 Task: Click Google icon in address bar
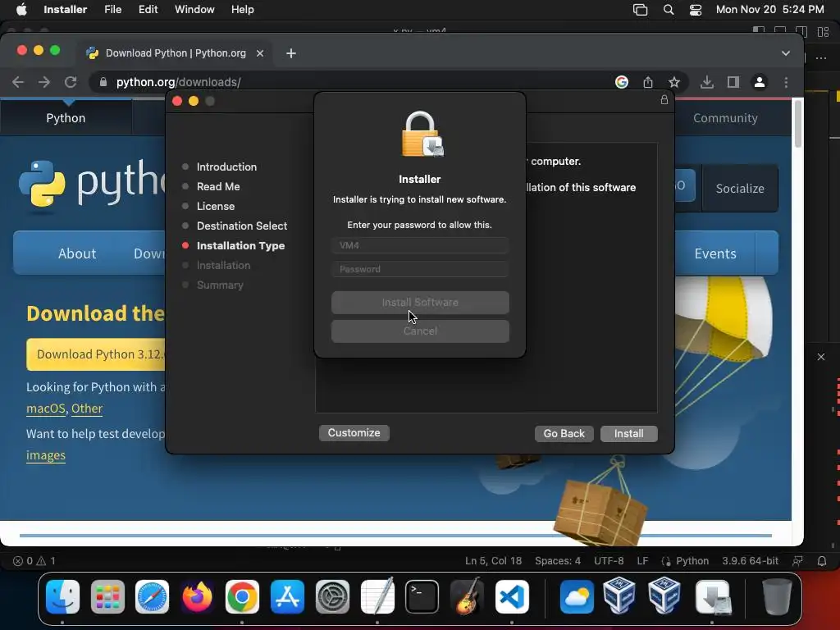coord(622,82)
